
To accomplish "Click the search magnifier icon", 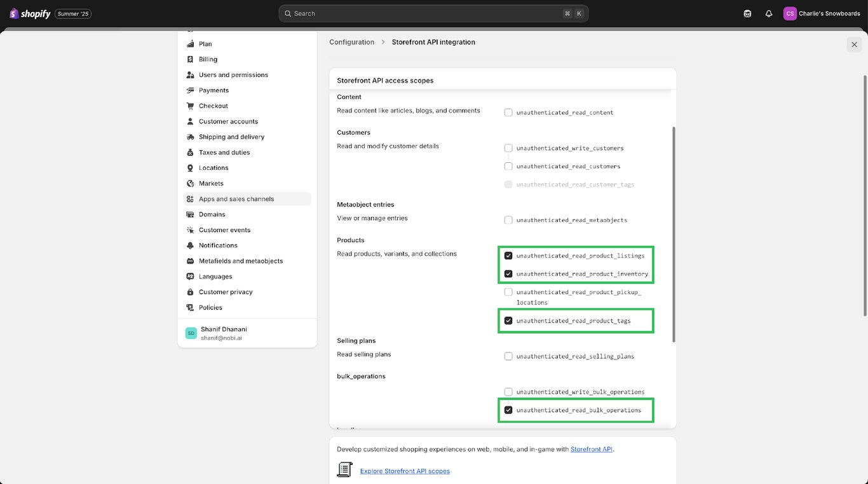I will tap(288, 13).
